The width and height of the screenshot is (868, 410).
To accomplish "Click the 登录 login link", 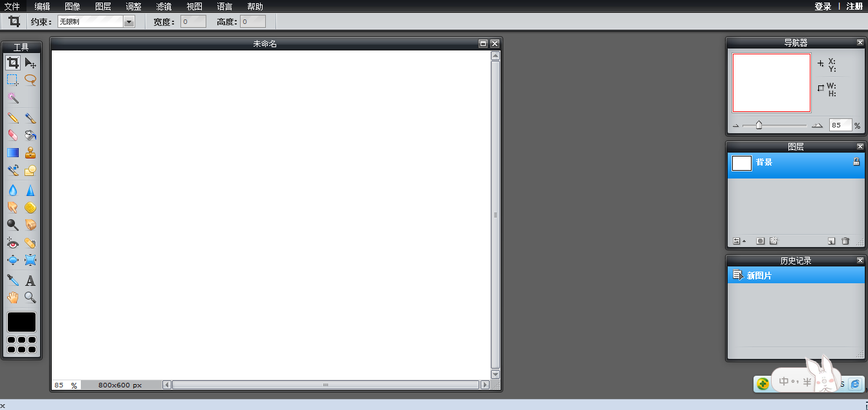I will [x=823, y=6].
